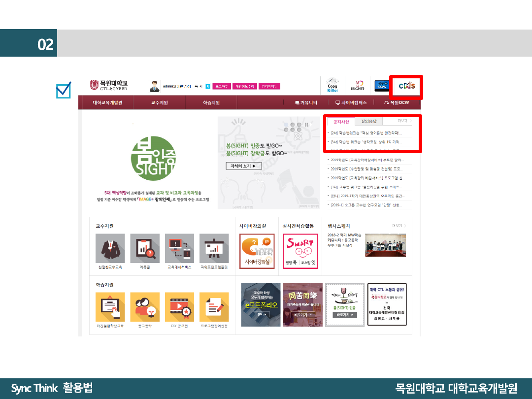Expand 더보기 next to 행사스케치

click(399, 226)
